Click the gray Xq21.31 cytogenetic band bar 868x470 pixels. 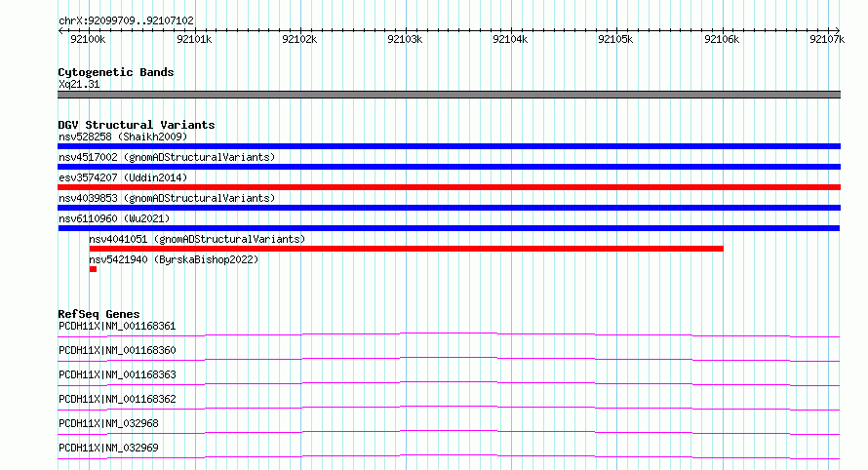(449, 95)
